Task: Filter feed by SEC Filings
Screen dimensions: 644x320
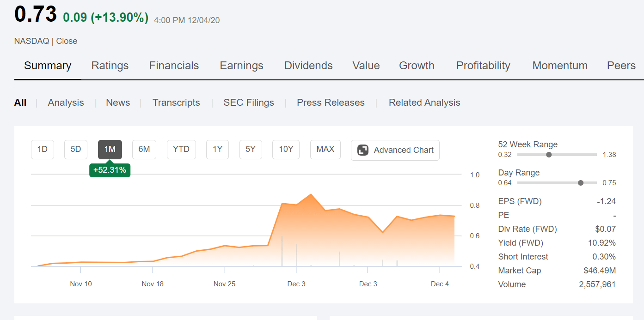Action: point(249,103)
